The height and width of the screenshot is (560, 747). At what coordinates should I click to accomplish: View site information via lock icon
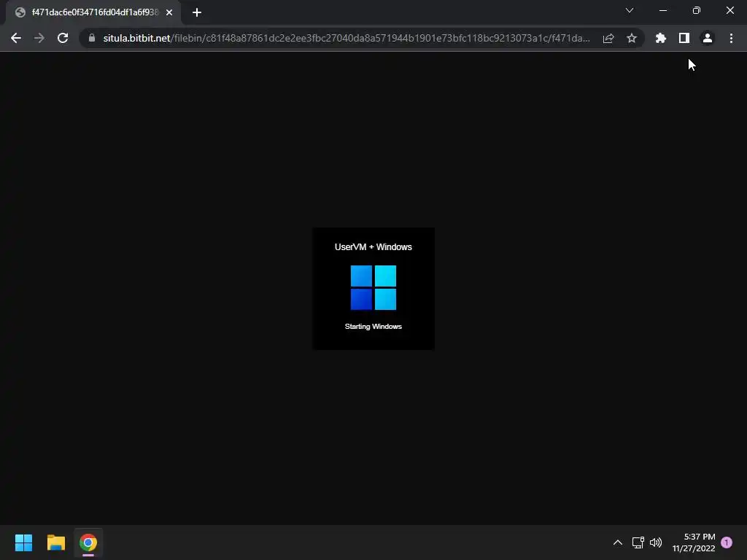pos(92,38)
